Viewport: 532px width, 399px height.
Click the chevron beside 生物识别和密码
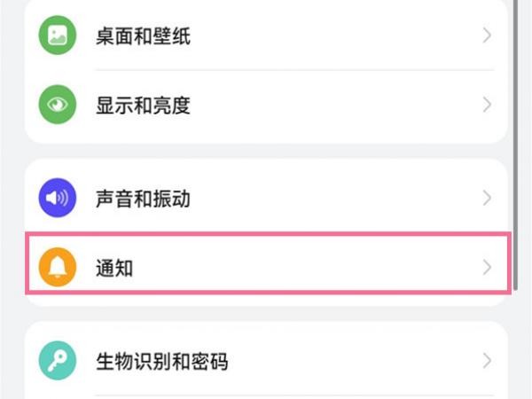(487, 360)
